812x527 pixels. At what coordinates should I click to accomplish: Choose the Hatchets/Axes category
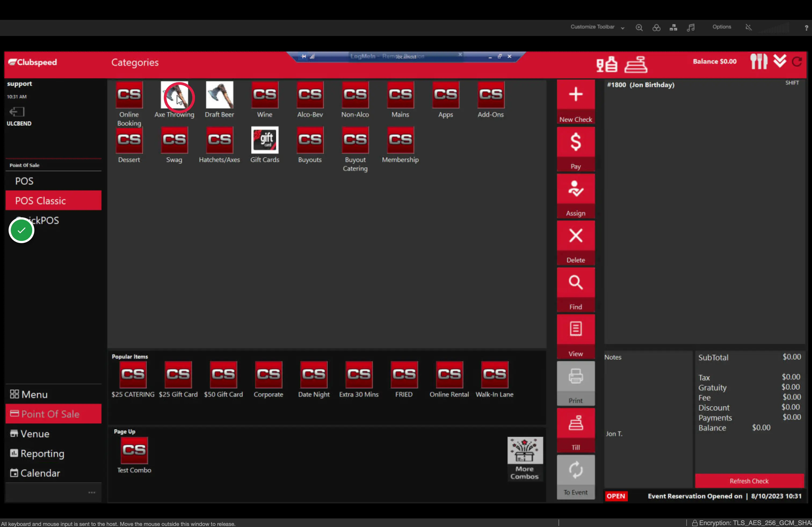click(219, 145)
